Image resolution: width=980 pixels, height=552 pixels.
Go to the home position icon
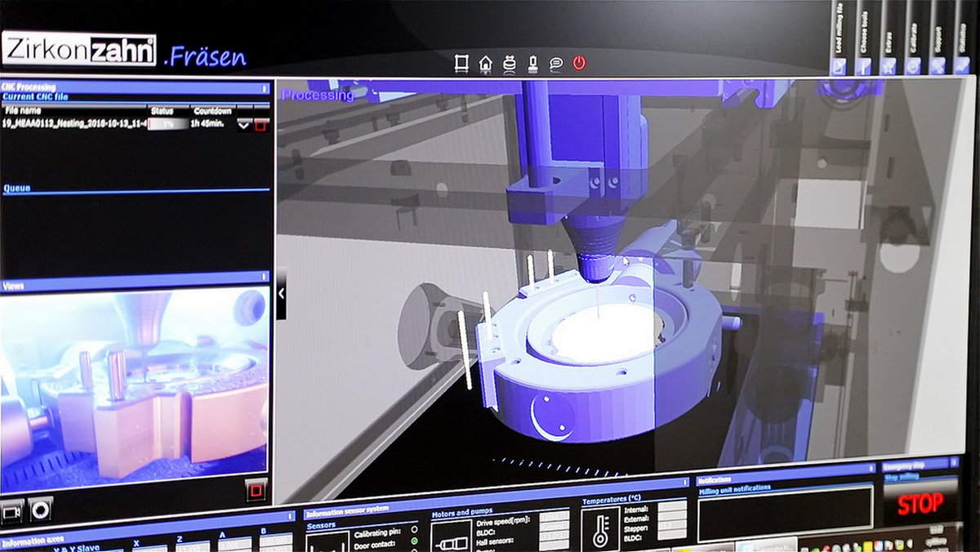coord(486,63)
